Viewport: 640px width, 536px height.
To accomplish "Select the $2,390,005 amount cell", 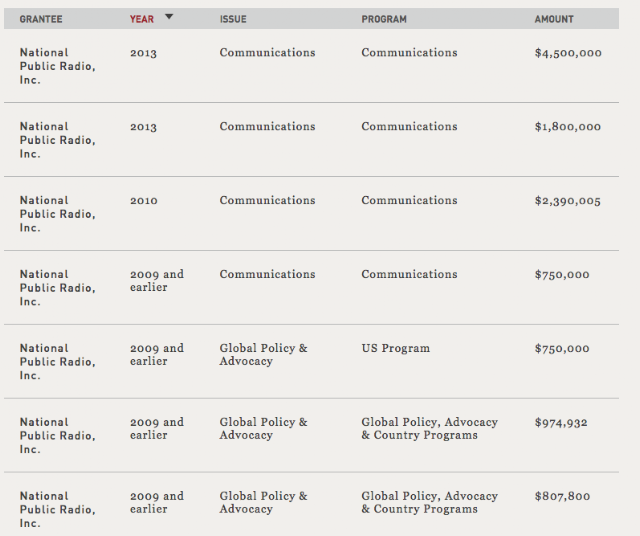I will point(567,201).
